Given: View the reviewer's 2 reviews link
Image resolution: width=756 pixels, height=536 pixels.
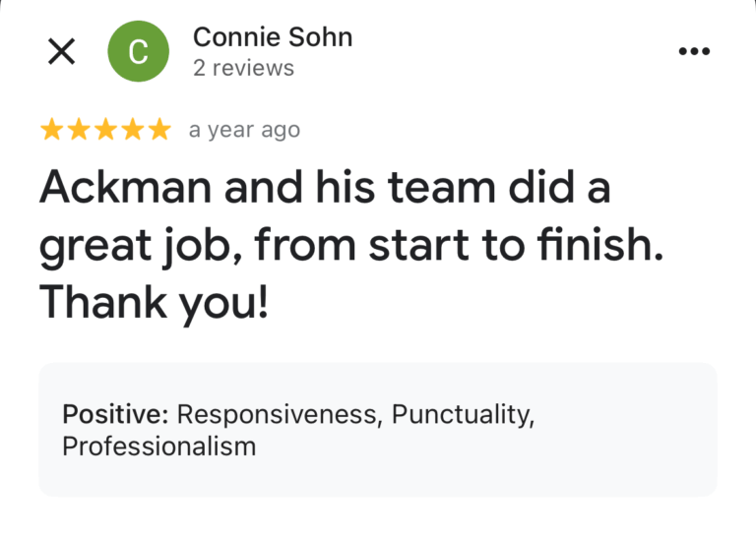Looking at the screenshot, I should coord(243,68).
